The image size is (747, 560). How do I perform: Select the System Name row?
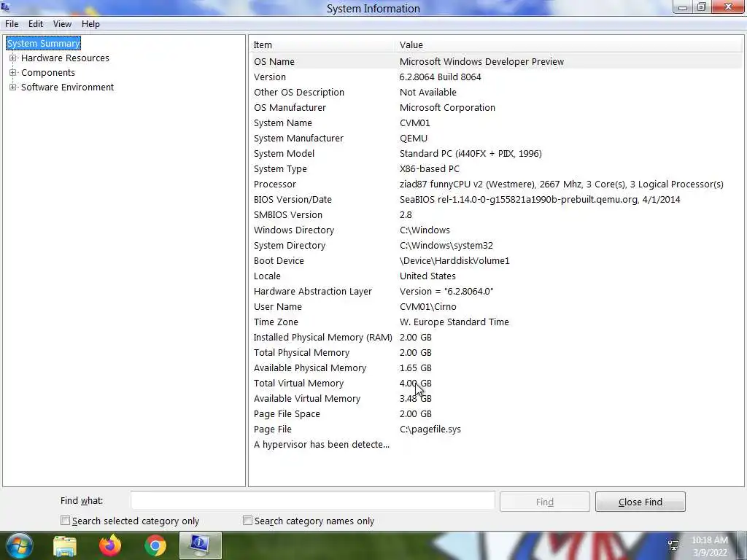click(496, 122)
